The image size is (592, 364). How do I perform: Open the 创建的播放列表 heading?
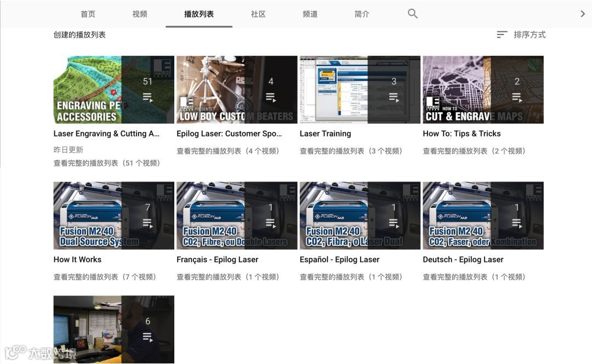[79, 35]
